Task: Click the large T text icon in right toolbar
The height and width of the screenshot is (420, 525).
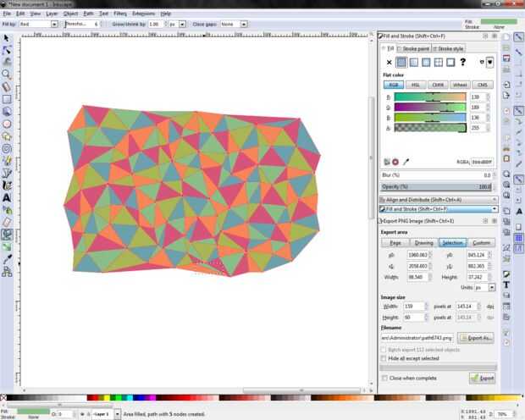Action: click(x=506, y=285)
